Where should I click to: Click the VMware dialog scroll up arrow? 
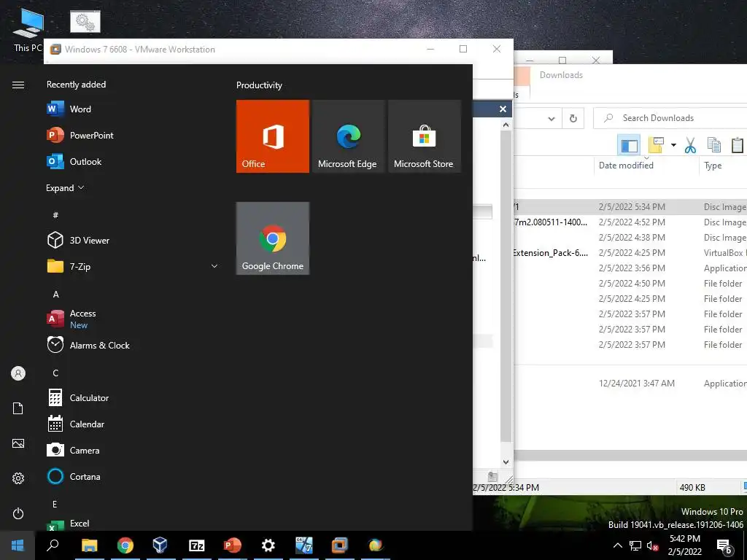(506, 125)
